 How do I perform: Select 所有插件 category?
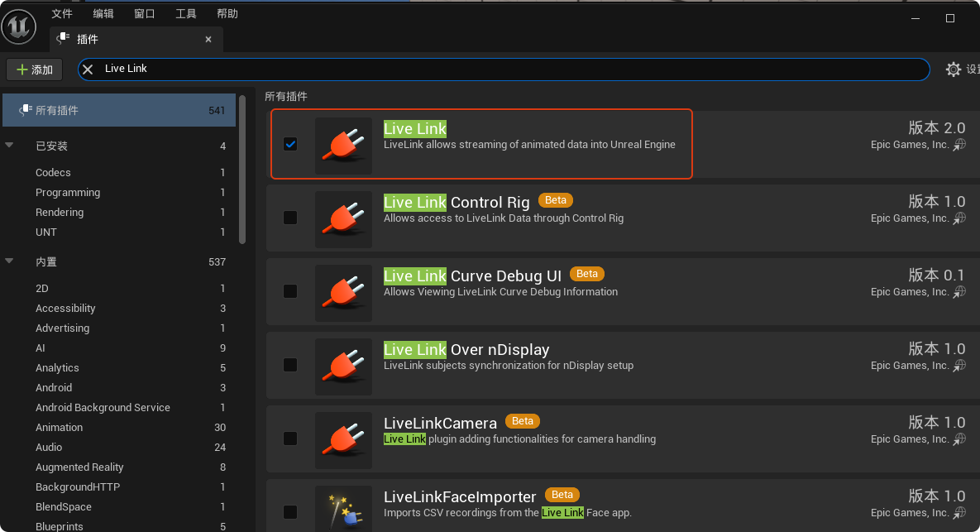[119, 110]
